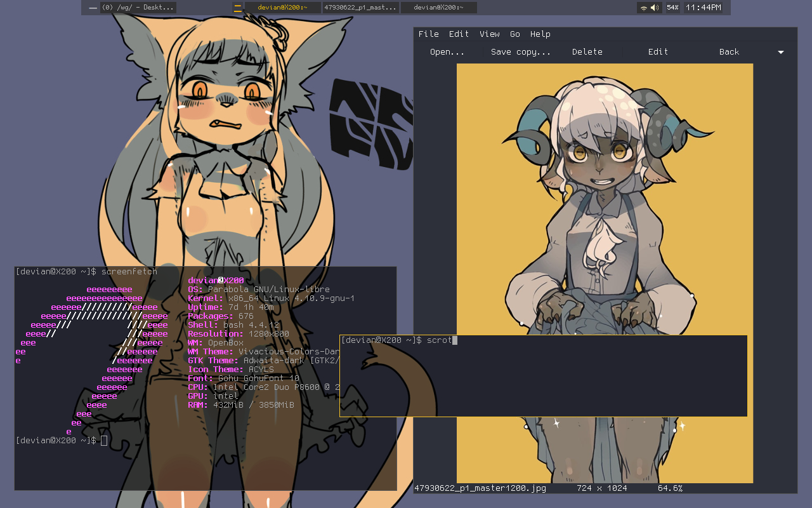Click the Packages: 676 line
Viewport: 812px width, 508px height.
click(221, 316)
